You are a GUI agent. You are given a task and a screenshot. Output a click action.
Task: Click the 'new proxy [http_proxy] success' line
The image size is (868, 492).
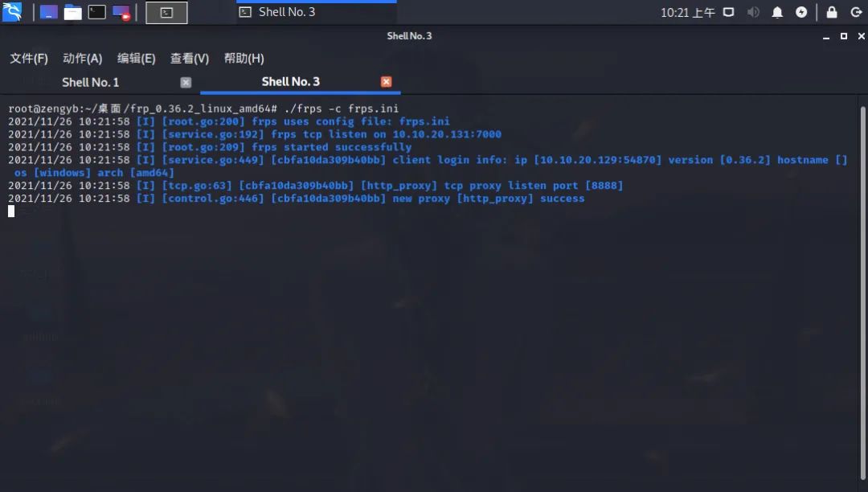point(296,198)
